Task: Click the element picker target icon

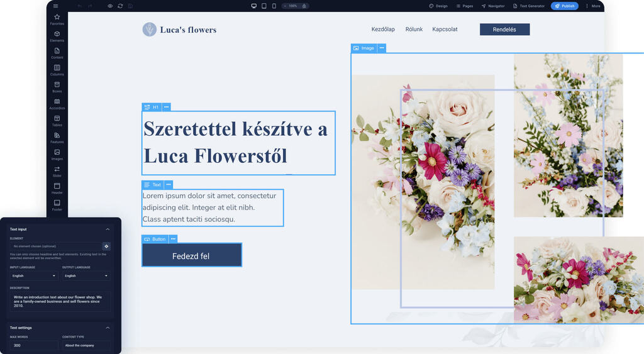Action: 106,246
